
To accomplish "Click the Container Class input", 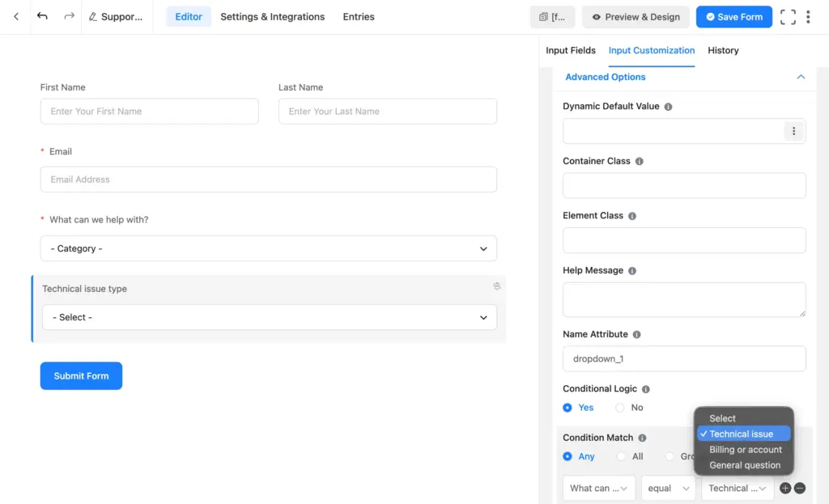I will coord(684,185).
